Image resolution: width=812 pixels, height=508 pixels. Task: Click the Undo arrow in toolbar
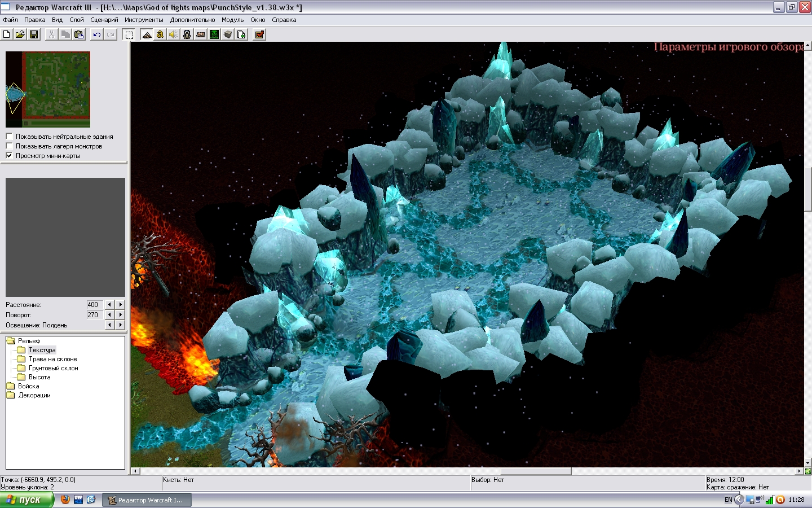97,34
